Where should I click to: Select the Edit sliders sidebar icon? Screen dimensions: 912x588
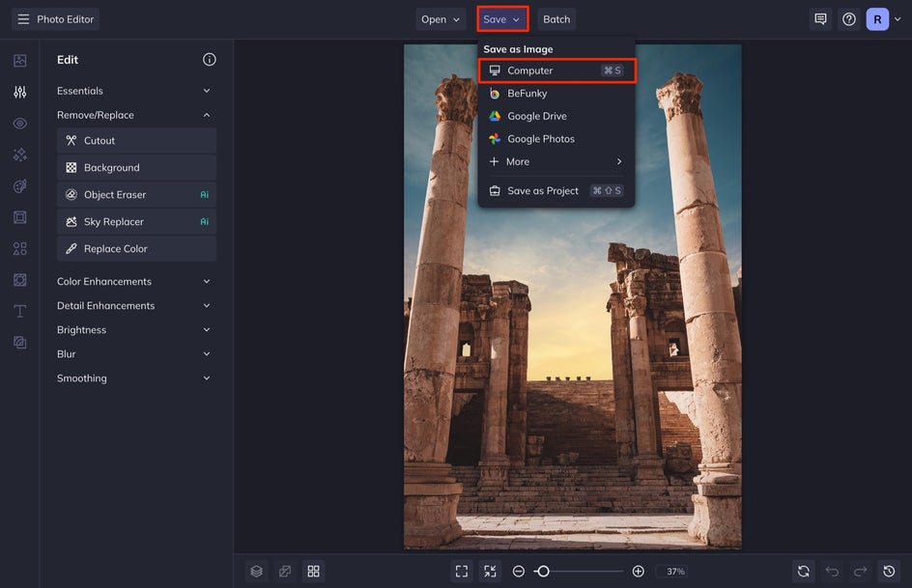pos(19,92)
